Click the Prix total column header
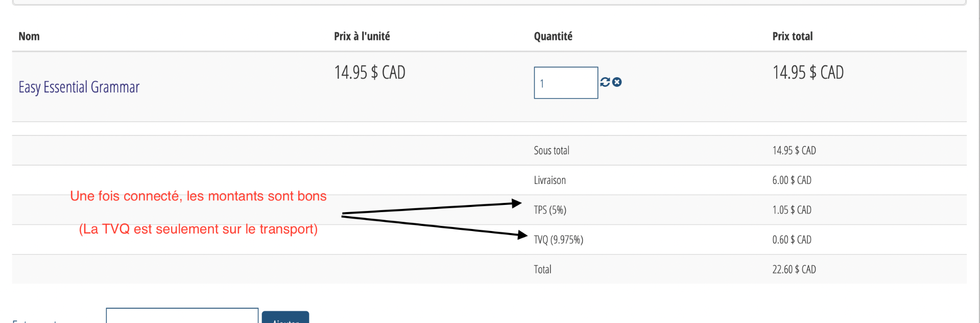 (x=792, y=36)
